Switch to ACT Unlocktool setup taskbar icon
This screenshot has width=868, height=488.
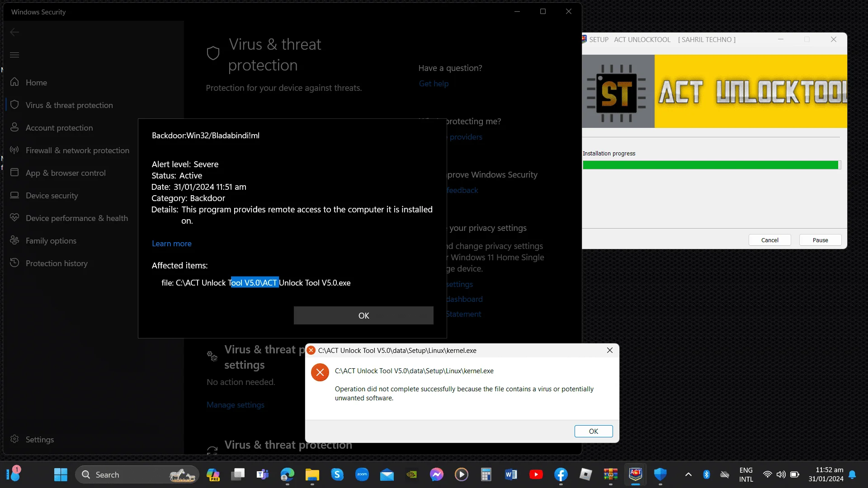[636, 474]
